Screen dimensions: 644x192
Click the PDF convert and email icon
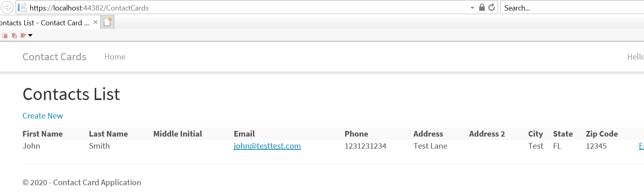[14, 36]
